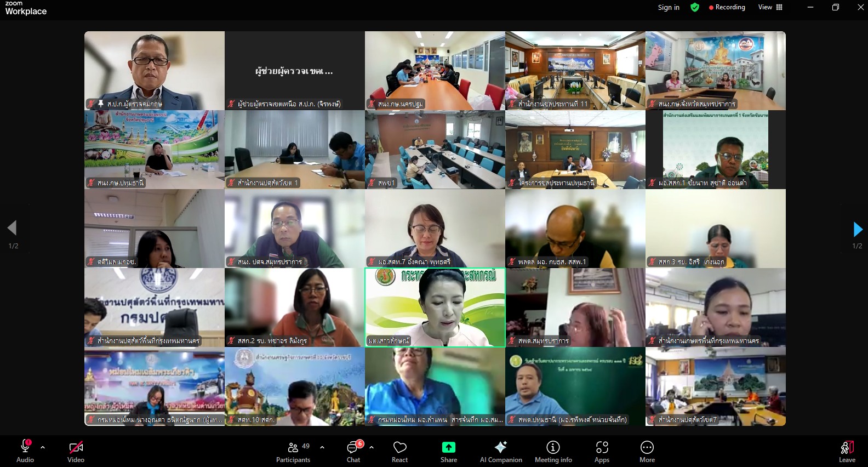Open the React emoji picker
The image size is (868, 467).
[400, 451]
